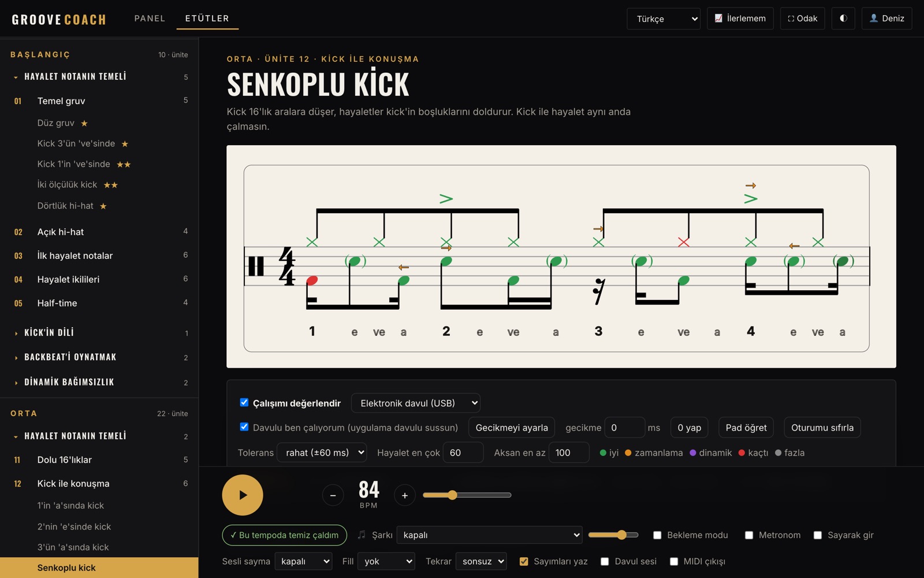Viewport: 924px width, 578px height.
Task: Start playback with the gold play button
Action: (243, 495)
